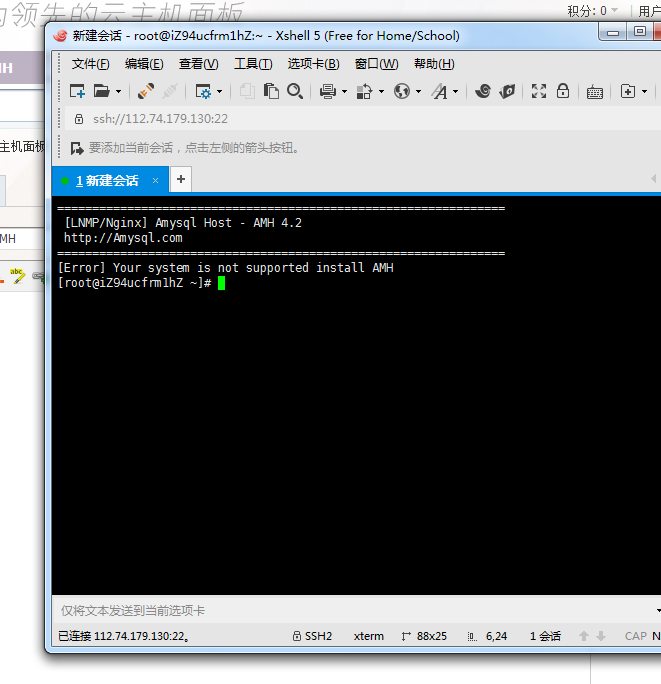Viewport: 661px width, 684px height.
Task: Select the '1 新建会话' session tab
Action: 106,181
